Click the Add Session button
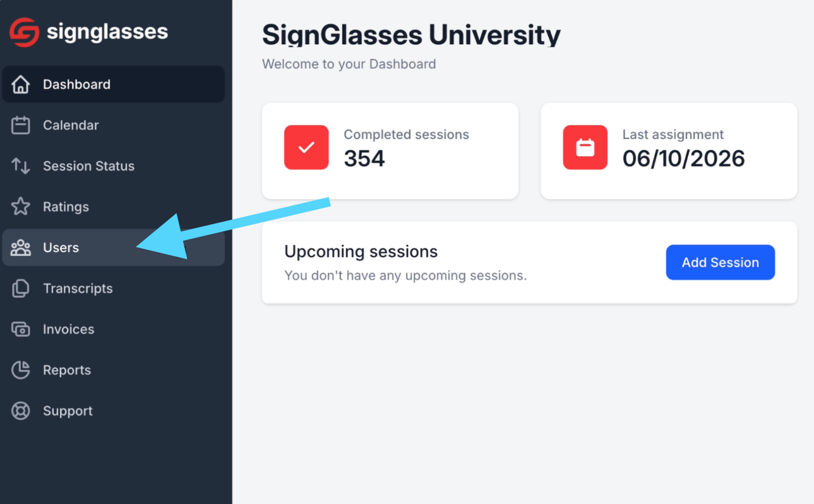Viewport: 814px width, 504px height. click(721, 262)
